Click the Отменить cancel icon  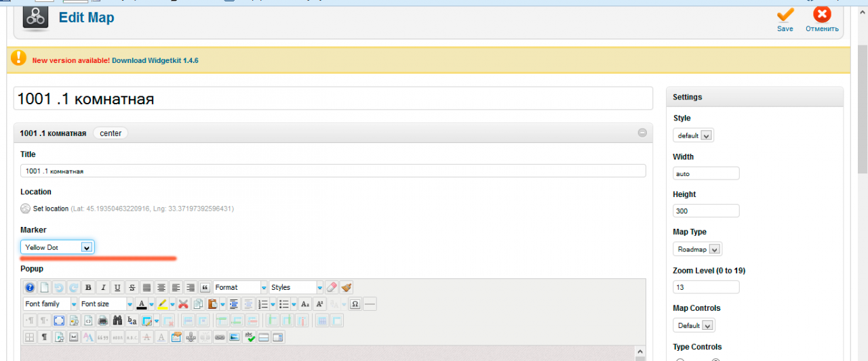(822, 15)
